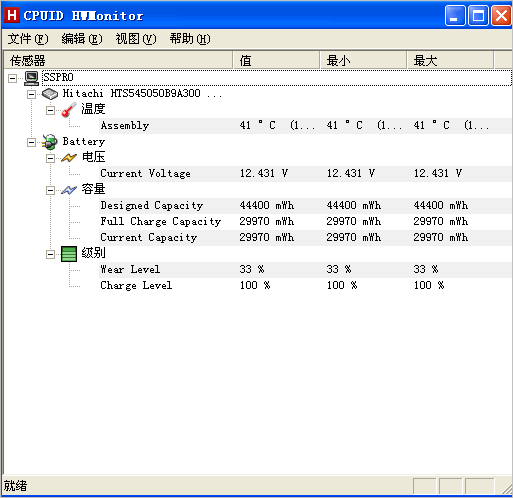Collapse the 电压 voltage group
This screenshot has width=513, height=498.
click(50, 158)
